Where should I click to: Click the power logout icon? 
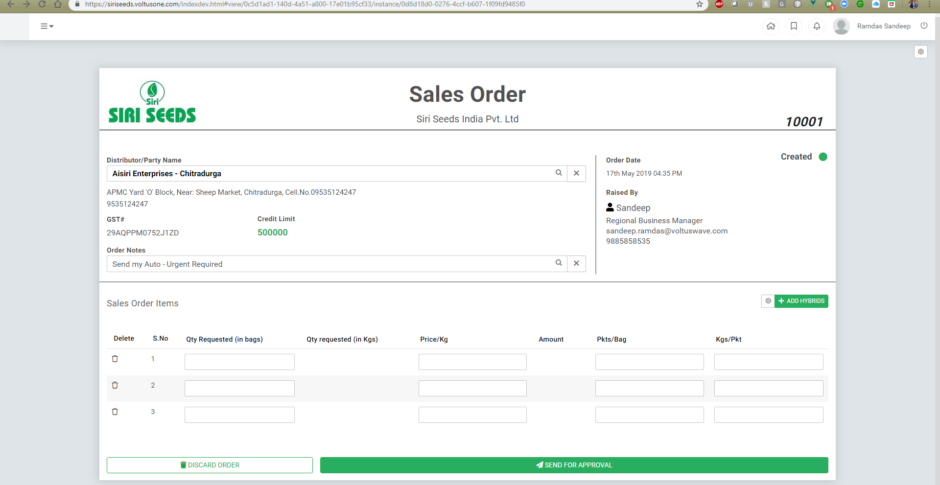click(x=923, y=26)
